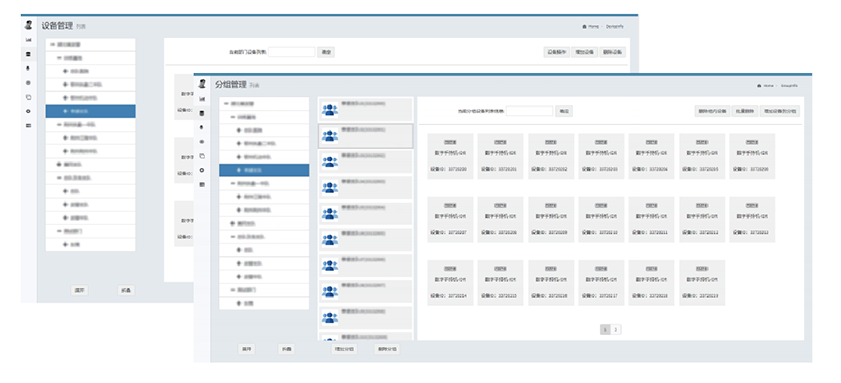The image size is (841, 383).
Task: Select highlighted blue row in 分组管理 tree
Action: (264, 170)
